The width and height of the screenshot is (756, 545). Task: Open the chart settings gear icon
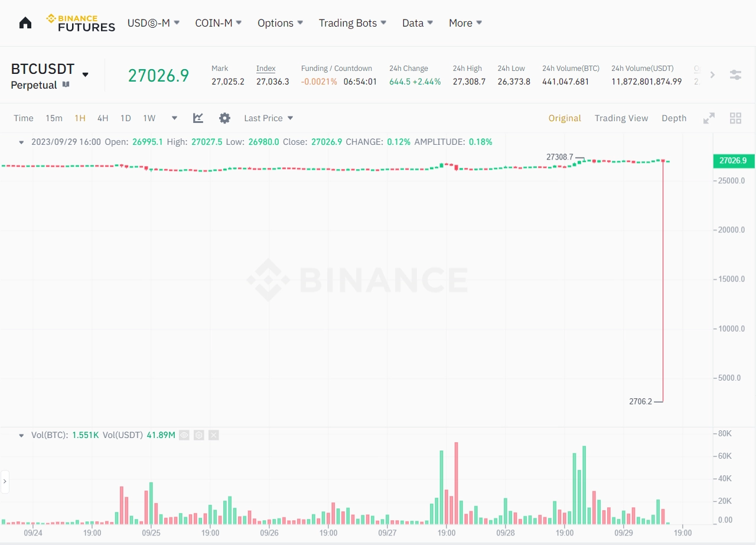click(x=225, y=118)
